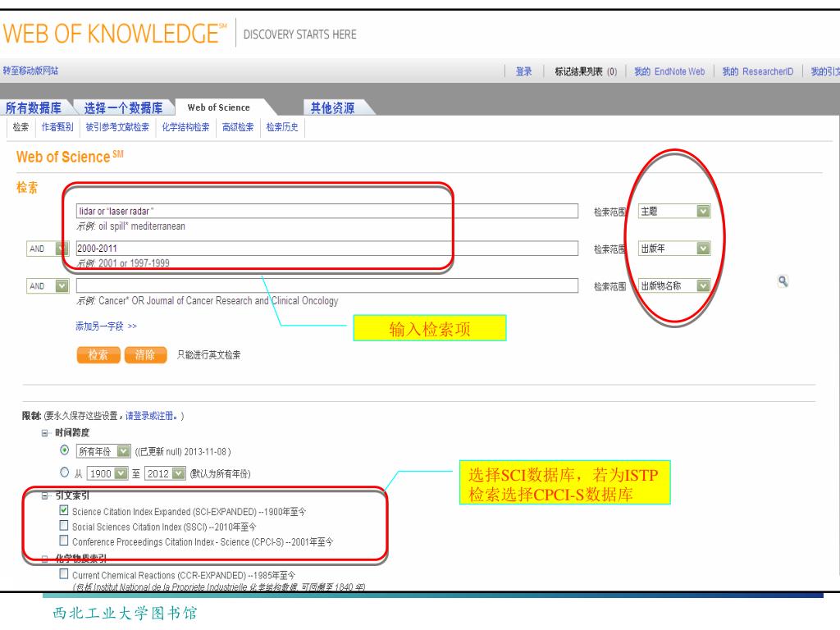Screen dimensions: 840x630
Task: Open the 所有年份 timespan dropdown
Action: (x=103, y=451)
